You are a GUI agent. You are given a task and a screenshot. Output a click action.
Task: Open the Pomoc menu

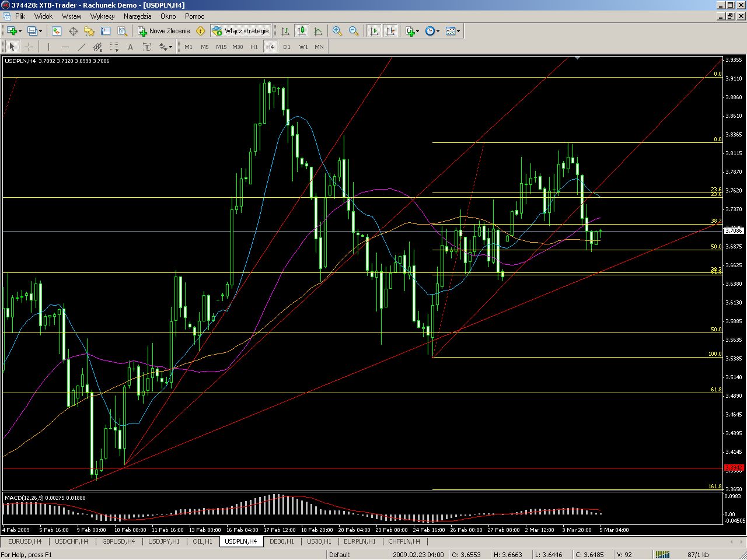pyautogui.click(x=194, y=16)
